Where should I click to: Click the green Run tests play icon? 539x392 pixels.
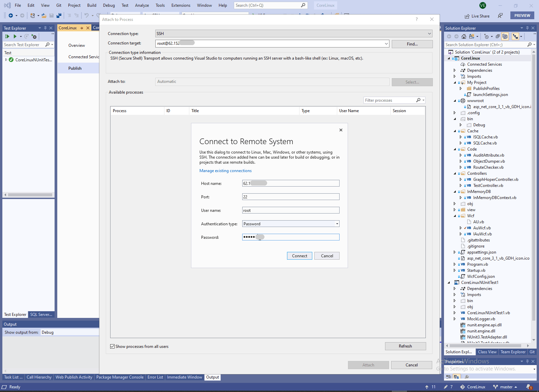click(x=15, y=36)
